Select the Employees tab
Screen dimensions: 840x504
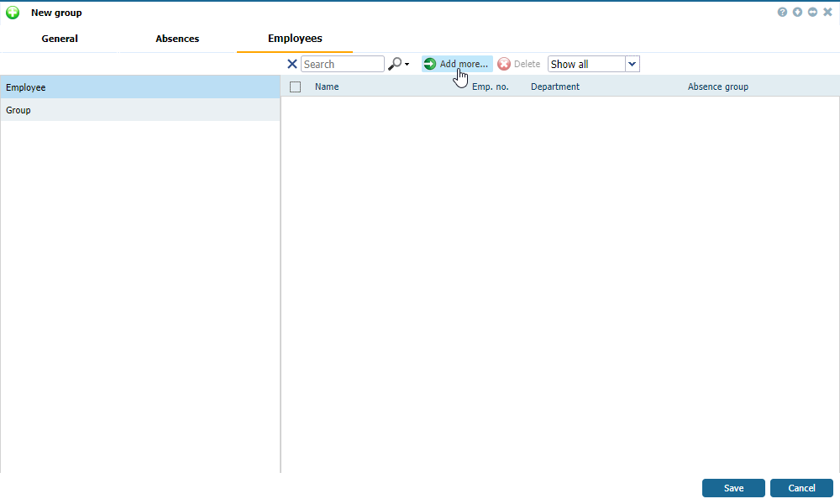(295, 39)
